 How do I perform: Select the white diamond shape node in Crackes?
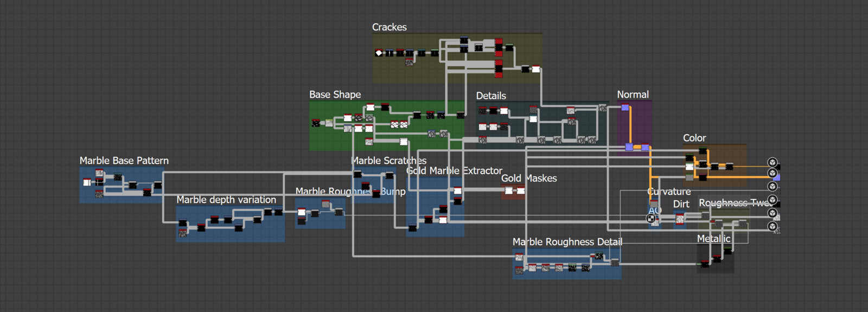(379, 53)
